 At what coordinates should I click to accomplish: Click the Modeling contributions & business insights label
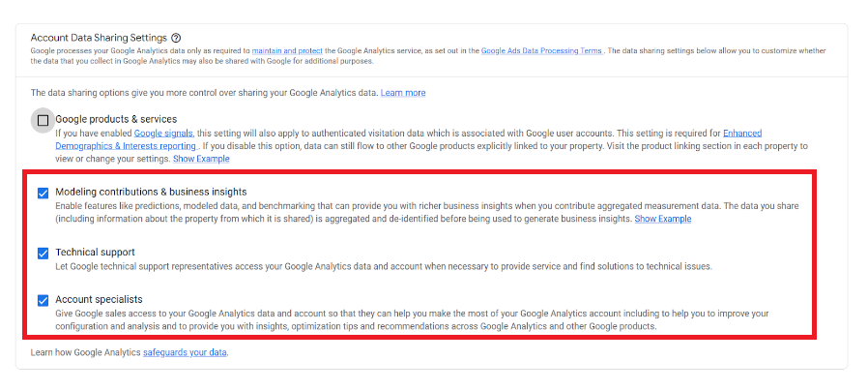tap(151, 192)
